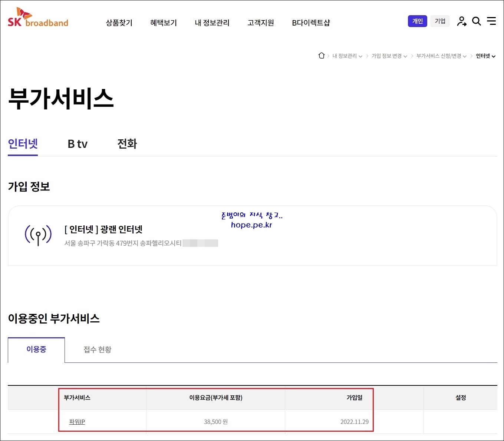The width and height of the screenshot is (504, 441).
Task: Click the 38,500 원 fee cell
Action: 216,422
